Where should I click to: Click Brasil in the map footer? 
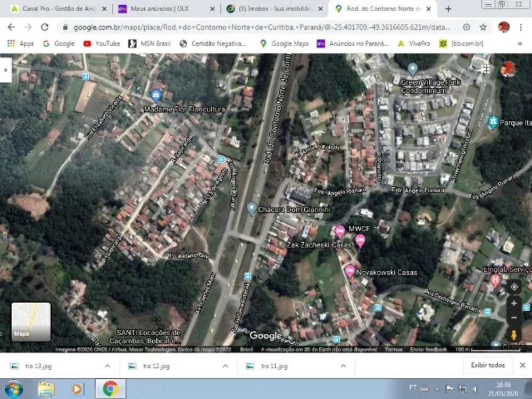(246, 349)
